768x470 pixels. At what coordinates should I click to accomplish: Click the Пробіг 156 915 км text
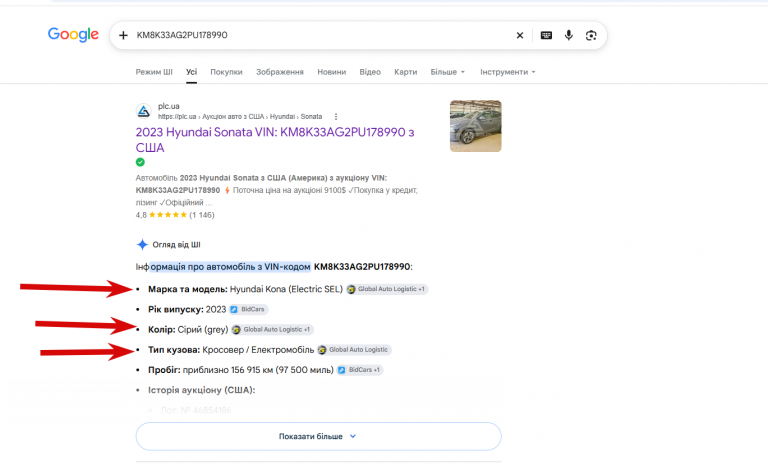pos(240,370)
